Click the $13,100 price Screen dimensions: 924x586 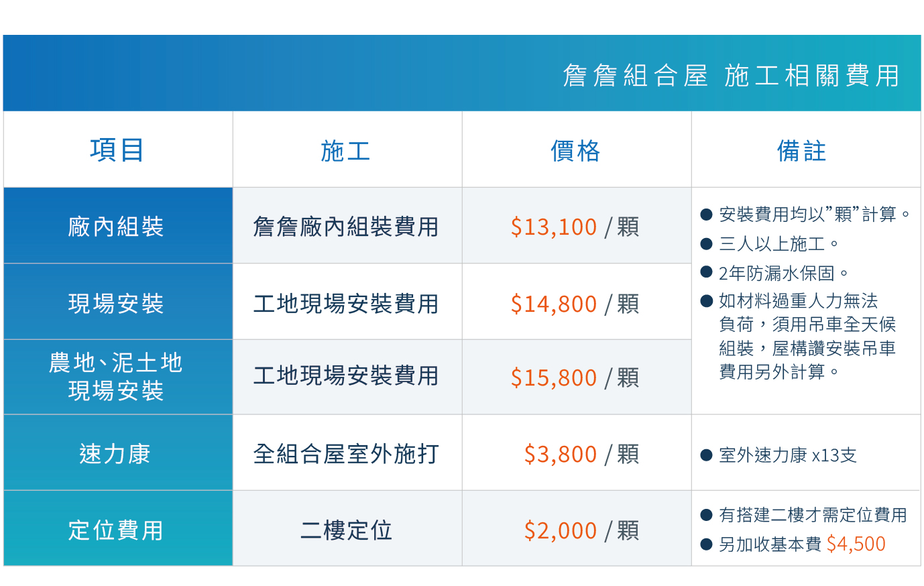[x=553, y=227]
